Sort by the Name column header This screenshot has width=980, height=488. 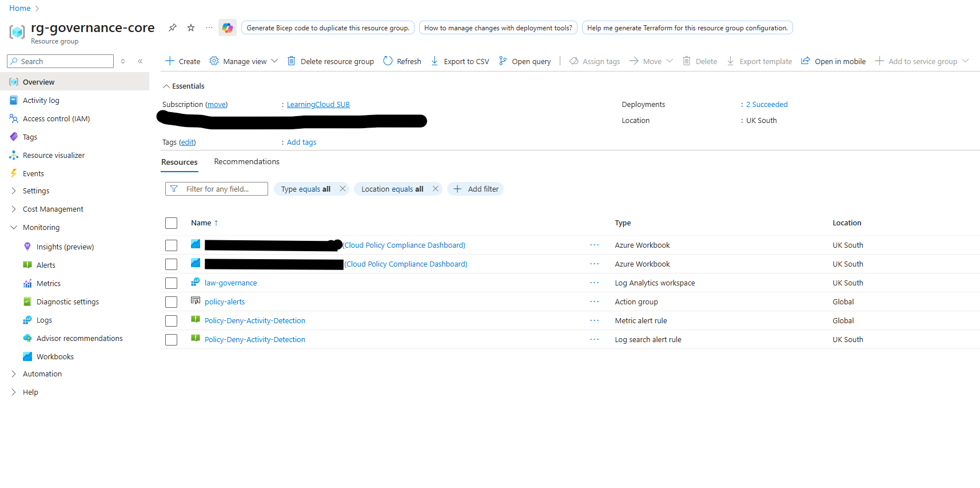click(x=205, y=223)
